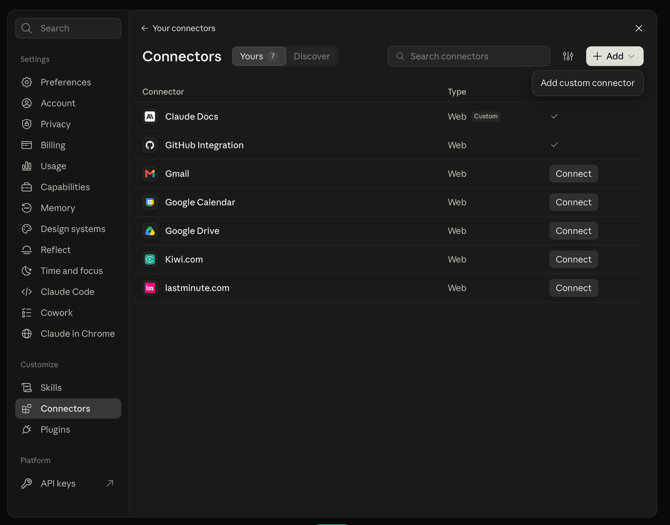The width and height of the screenshot is (670, 525).
Task: Connect the Kiwi.com connector
Action: point(573,259)
